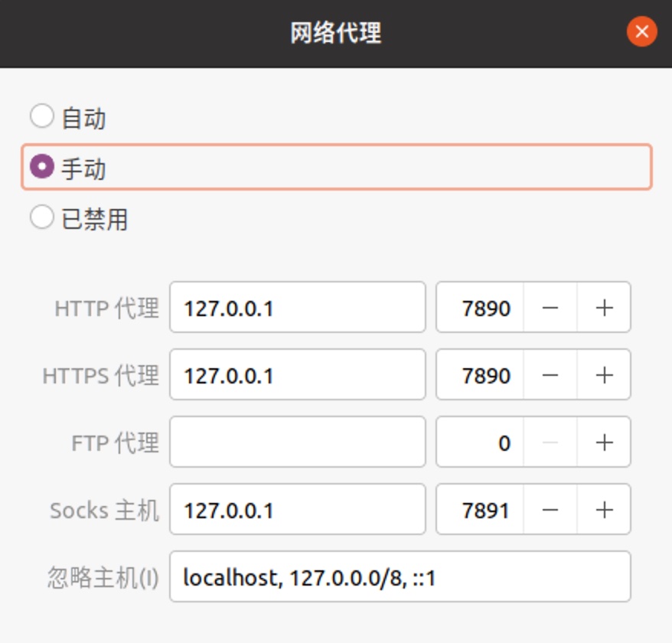The height and width of the screenshot is (643, 672).
Task: Decrease the Socks host port with minus
Action: (550, 509)
